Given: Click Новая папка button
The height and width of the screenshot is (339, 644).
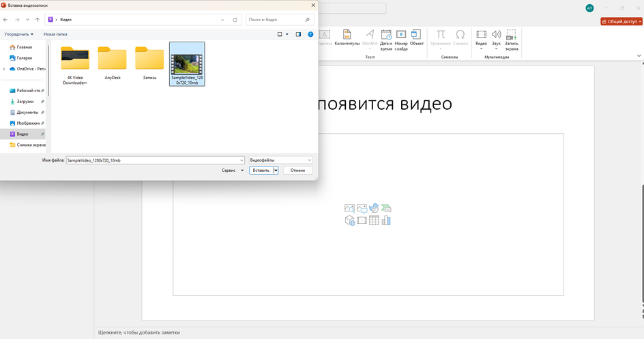Looking at the screenshot, I should tap(55, 34).
